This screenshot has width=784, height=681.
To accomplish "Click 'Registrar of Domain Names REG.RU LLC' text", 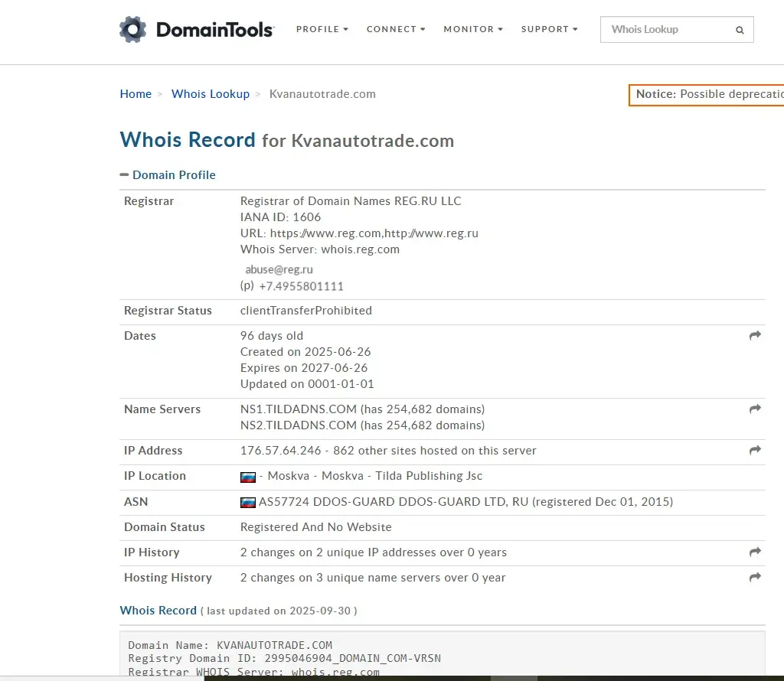I will pos(351,200).
